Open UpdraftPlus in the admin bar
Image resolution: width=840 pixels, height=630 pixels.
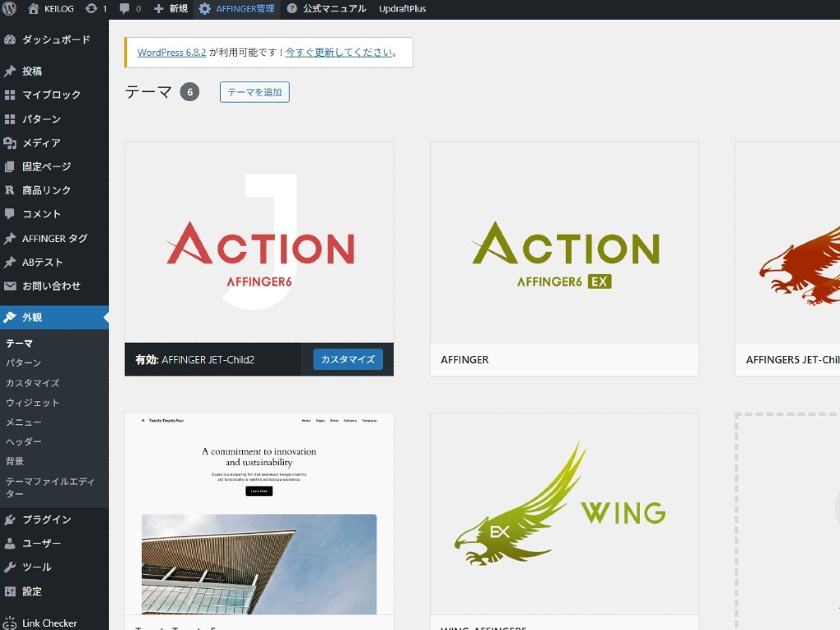pyautogui.click(x=402, y=8)
